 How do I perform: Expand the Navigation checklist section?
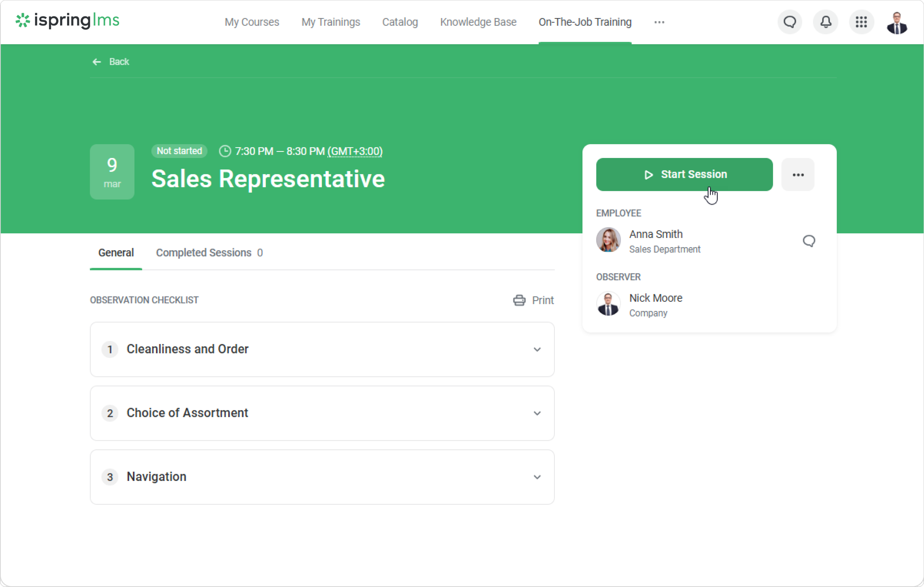(537, 477)
